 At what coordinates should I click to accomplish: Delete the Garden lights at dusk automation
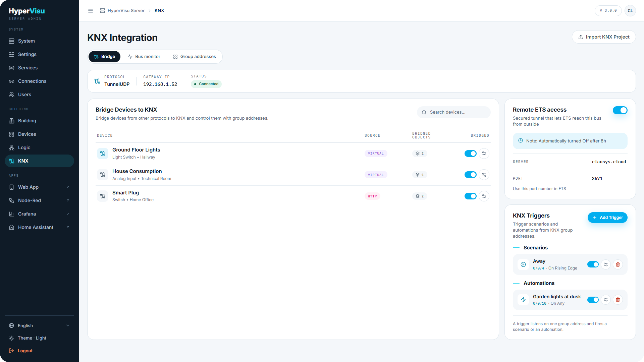pos(618,300)
